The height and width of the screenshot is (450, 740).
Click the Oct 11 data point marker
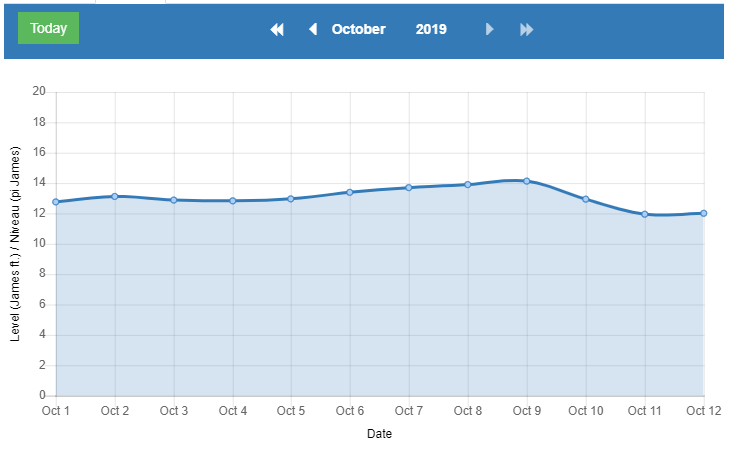point(645,214)
